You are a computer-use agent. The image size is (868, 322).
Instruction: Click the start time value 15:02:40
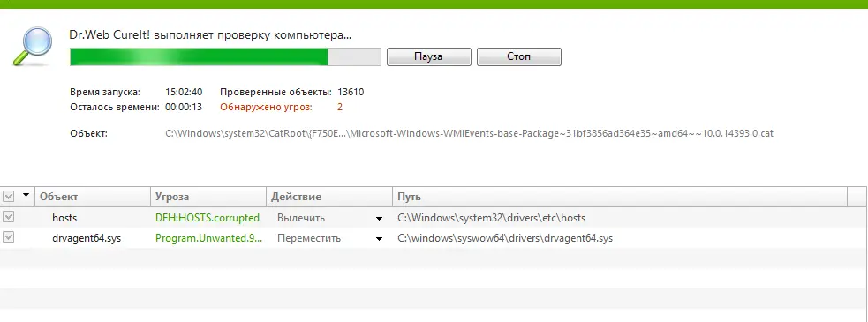[184, 92]
